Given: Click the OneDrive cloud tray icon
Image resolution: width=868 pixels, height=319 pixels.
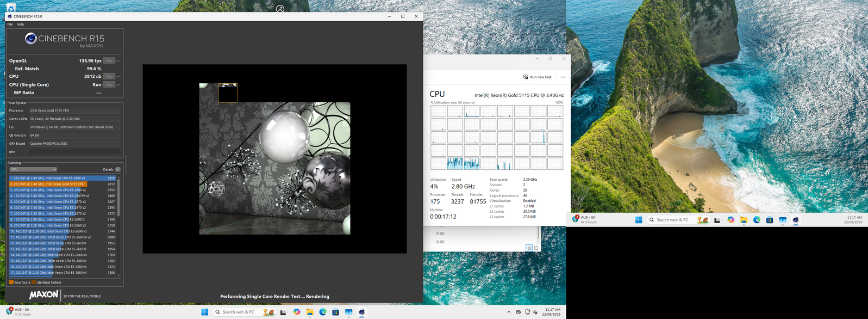Looking at the screenshot, I should point(519,312).
